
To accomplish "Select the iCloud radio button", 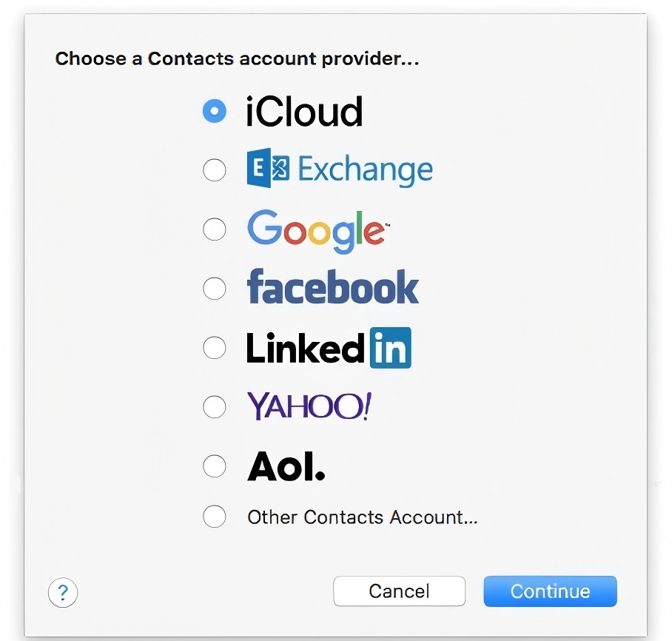I will (x=215, y=112).
